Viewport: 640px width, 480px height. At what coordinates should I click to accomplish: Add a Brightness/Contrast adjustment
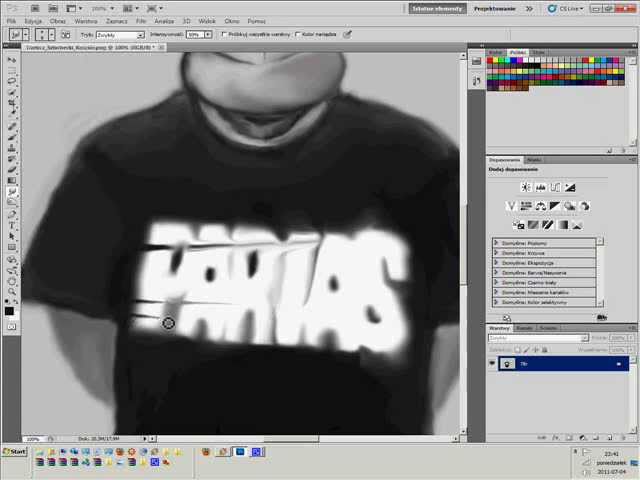pyautogui.click(x=526, y=187)
